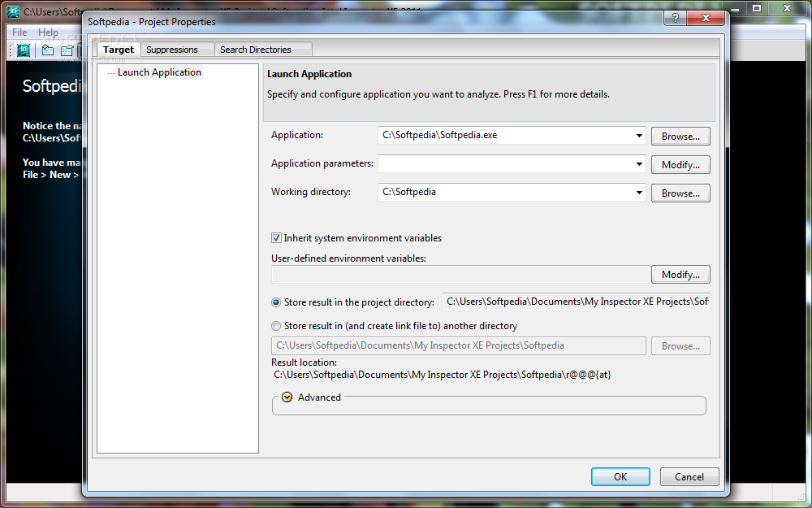Click the New Project toolbar icon
Image resolution: width=812 pixels, height=508 pixels.
point(48,50)
